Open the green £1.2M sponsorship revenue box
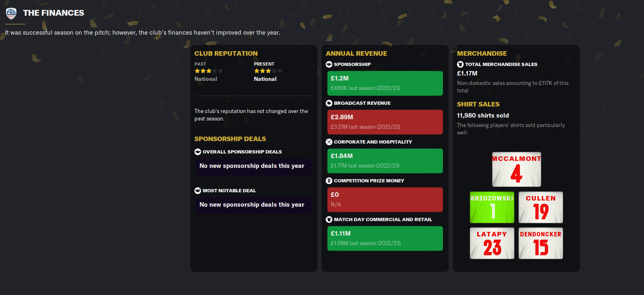This screenshot has width=644, height=295. click(385, 83)
